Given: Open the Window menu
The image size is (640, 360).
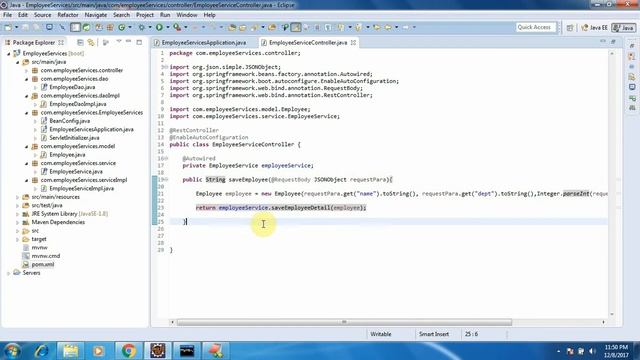Looking at the screenshot, I should coord(187,15).
